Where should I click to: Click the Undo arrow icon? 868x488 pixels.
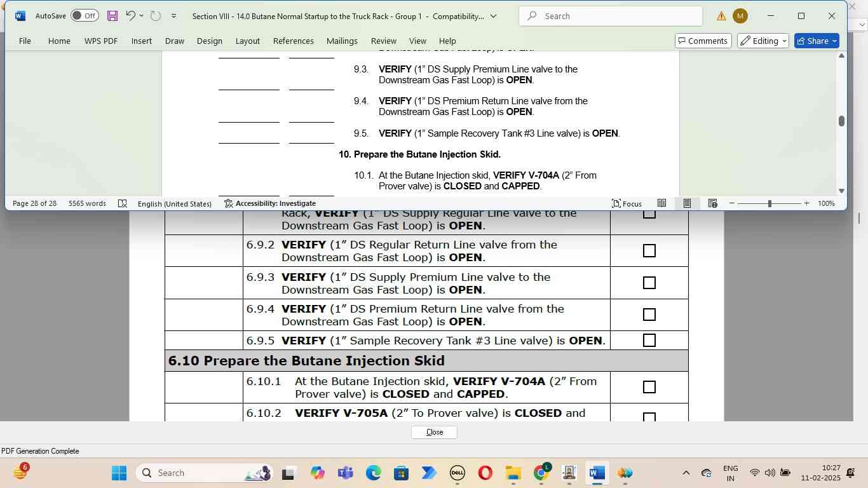point(130,16)
